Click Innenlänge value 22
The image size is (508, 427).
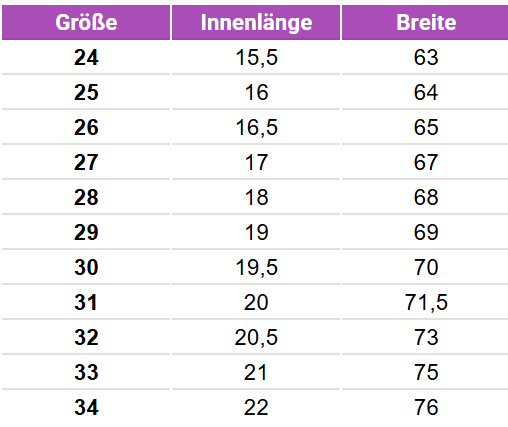coord(256,407)
